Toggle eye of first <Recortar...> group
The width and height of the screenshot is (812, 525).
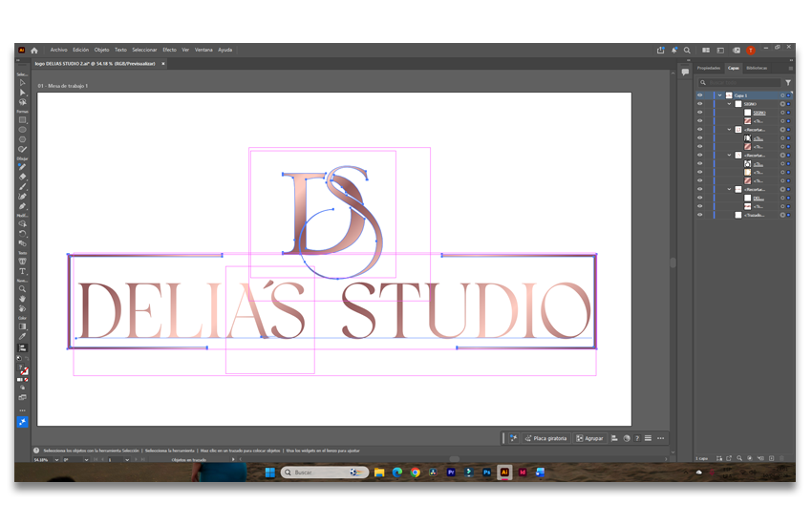click(699, 130)
